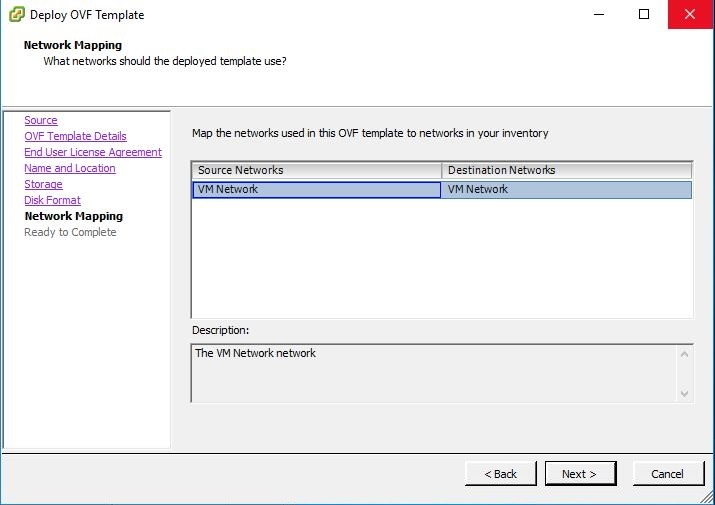Select the Network Mapping step label
The width and height of the screenshot is (715, 505).
tap(74, 216)
